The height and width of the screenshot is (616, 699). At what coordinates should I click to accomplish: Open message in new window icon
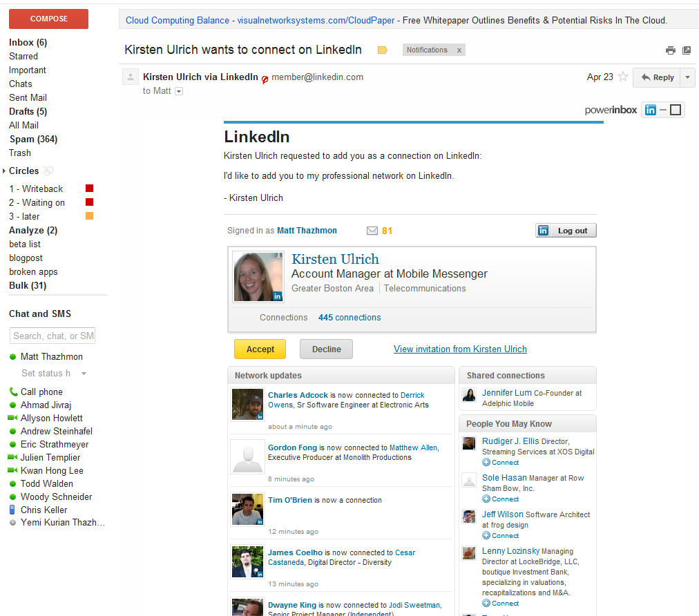coord(687,50)
